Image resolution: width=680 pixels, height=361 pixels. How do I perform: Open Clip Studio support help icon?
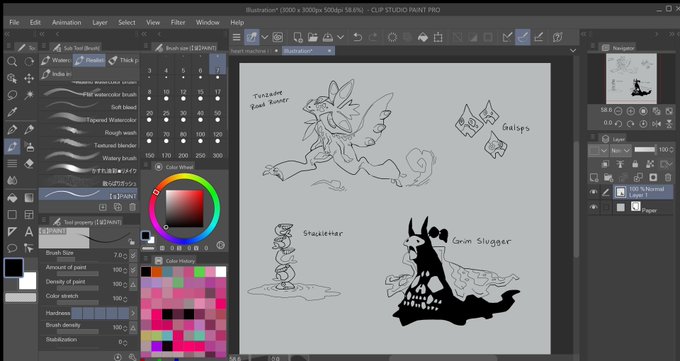(557, 38)
